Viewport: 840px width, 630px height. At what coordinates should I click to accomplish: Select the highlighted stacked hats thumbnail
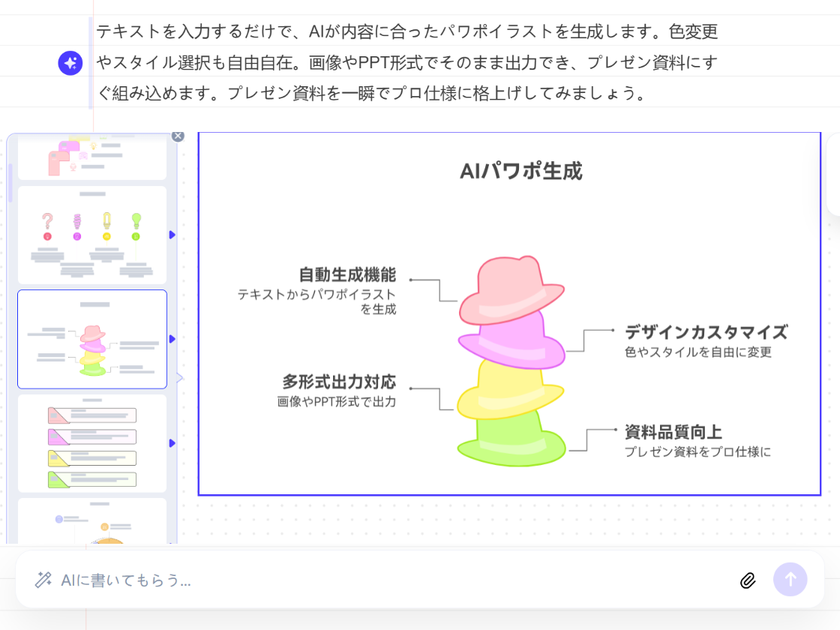pyautogui.click(x=92, y=339)
